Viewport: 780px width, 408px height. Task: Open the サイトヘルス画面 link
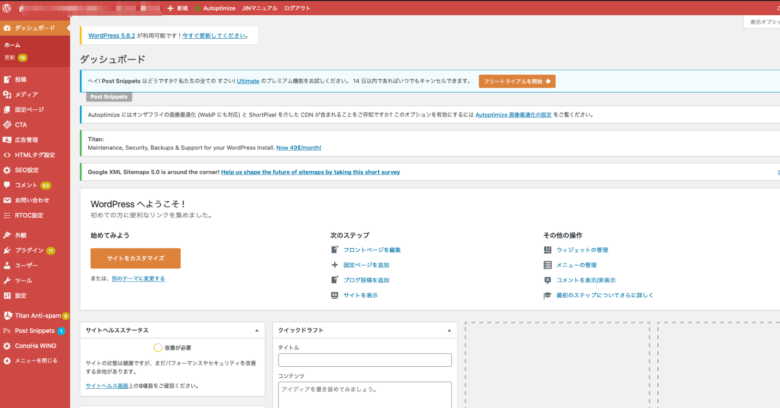[x=107, y=386]
